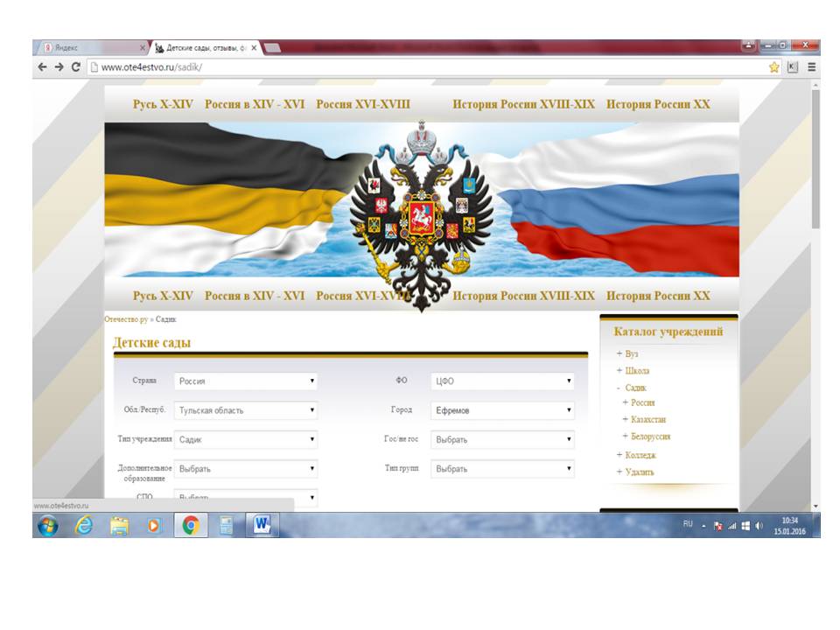Open Windows Media Player from the taskbar
This screenshot has width=840, height=630.
coord(154,526)
